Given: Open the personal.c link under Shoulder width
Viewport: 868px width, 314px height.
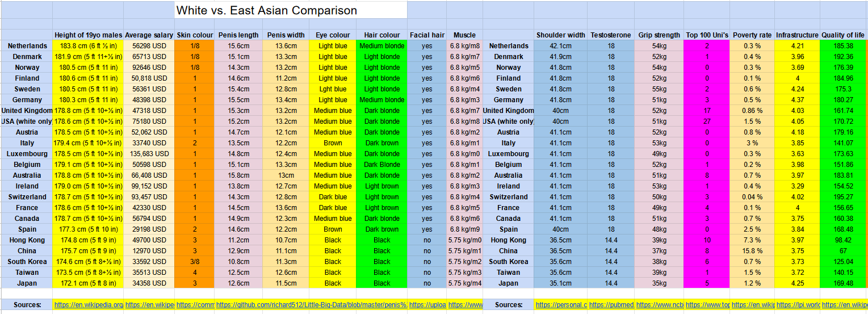Looking at the screenshot, I should 561,305.
